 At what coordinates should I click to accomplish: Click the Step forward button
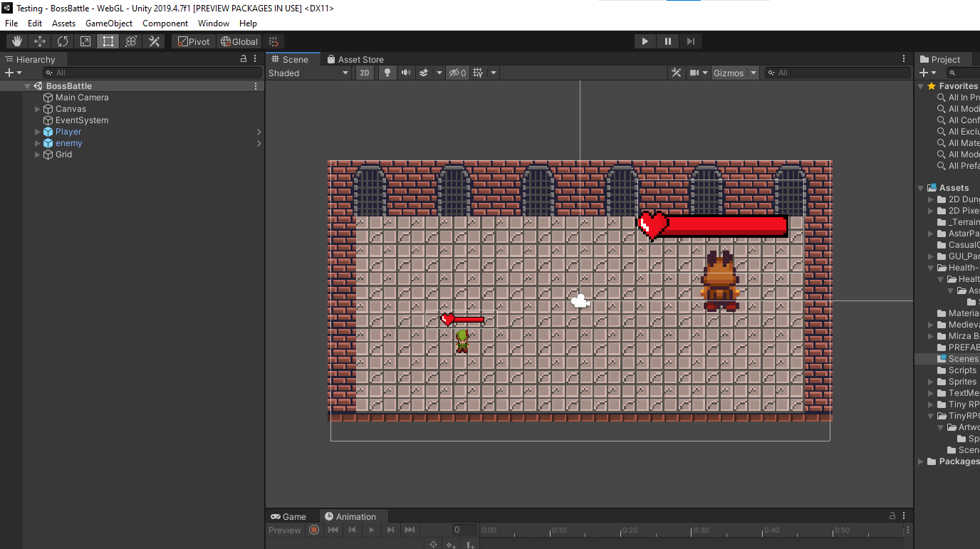(x=690, y=41)
